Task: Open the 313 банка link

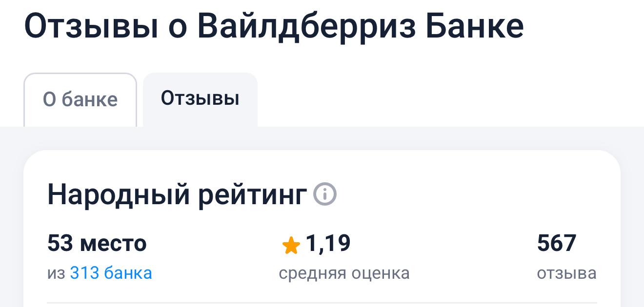Action: coord(111,273)
